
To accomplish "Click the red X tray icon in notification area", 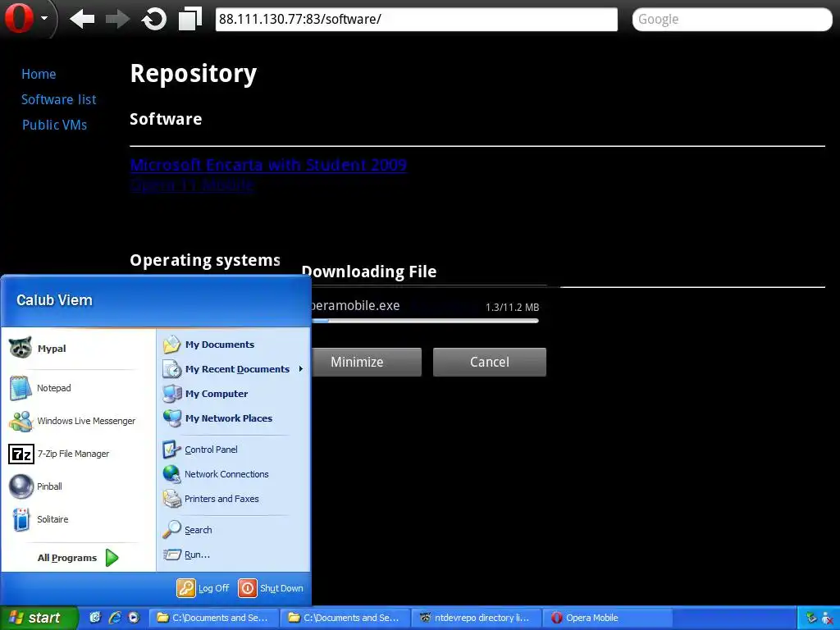I will tap(829, 618).
